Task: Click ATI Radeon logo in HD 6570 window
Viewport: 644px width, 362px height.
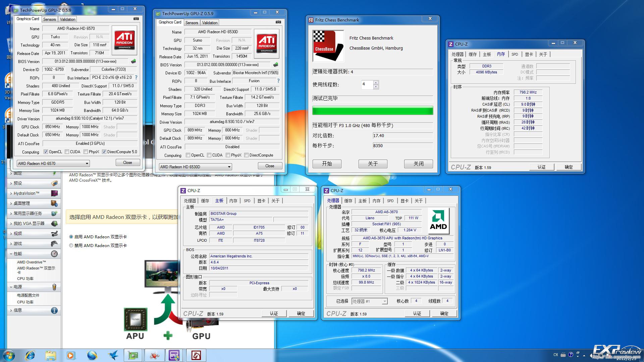Action: [x=124, y=40]
